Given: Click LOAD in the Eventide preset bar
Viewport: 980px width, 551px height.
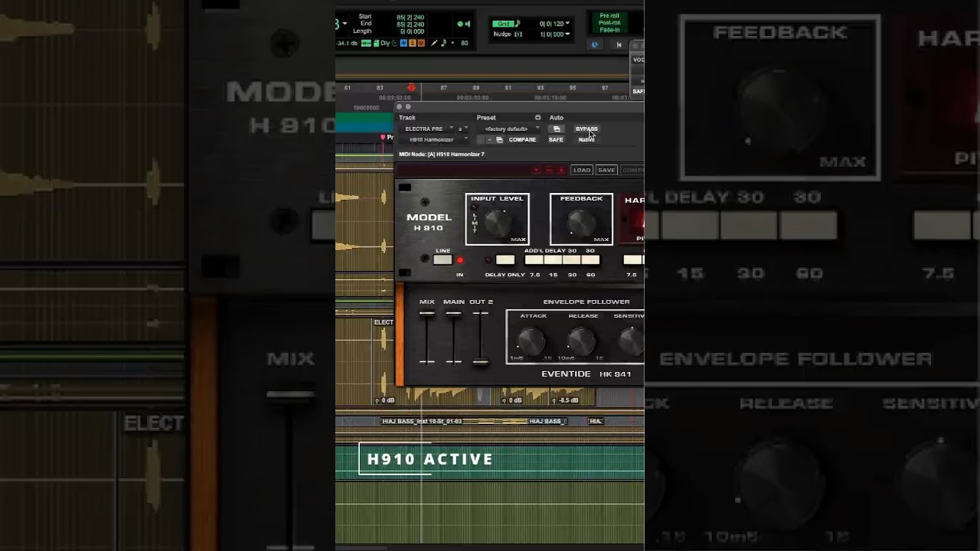Looking at the screenshot, I should (582, 170).
